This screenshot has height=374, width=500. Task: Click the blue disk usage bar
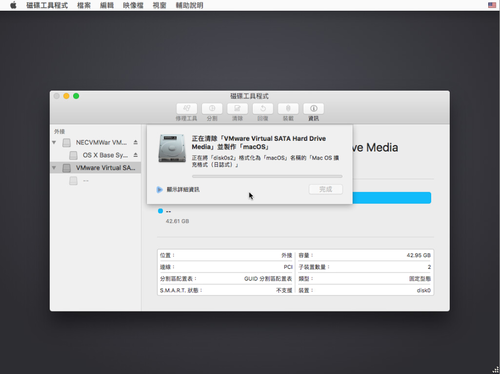(x=392, y=198)
